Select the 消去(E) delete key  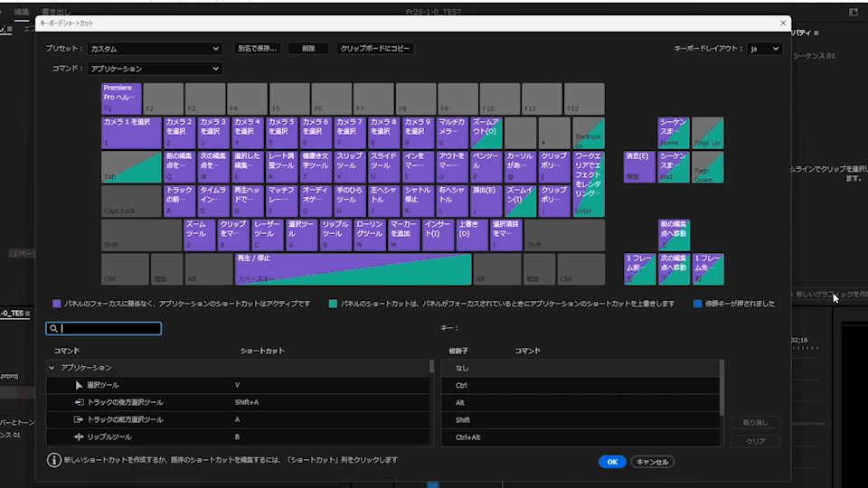coord(639,167)
